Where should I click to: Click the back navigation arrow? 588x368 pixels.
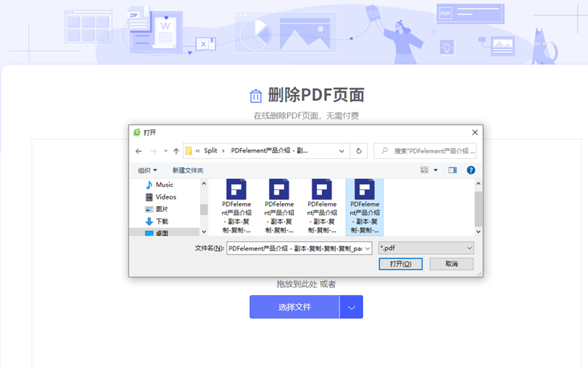tap(139, 151)
